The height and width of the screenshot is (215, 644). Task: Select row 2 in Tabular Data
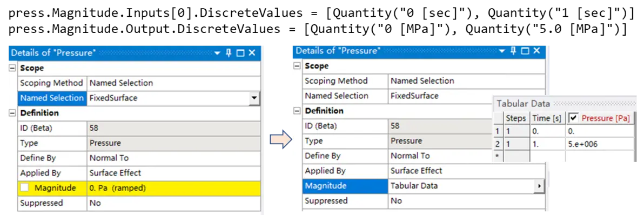point(498,144)
